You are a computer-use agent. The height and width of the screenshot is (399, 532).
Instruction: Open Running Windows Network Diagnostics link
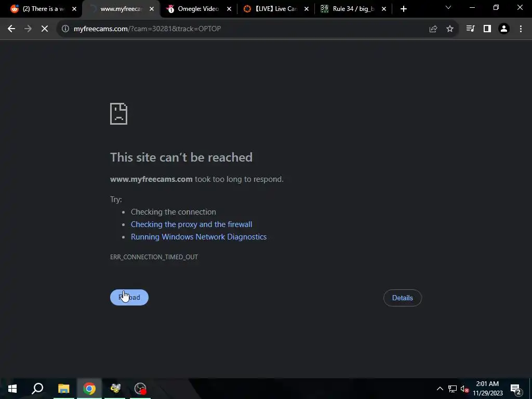199,237
